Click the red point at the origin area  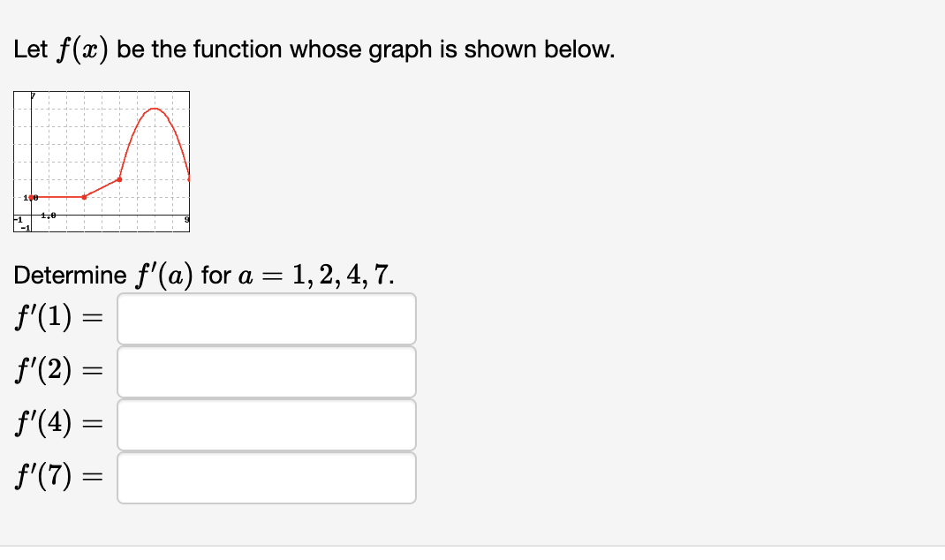click(31, 197)
